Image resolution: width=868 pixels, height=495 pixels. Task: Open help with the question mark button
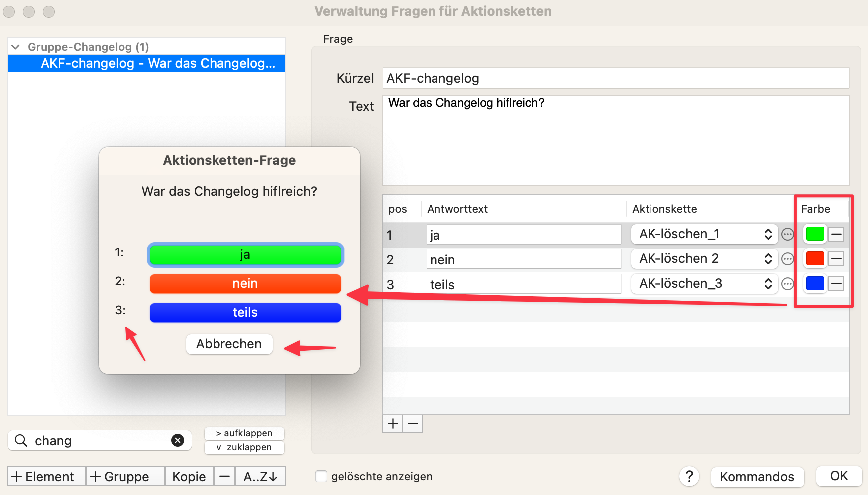click(x=689, y=476)
